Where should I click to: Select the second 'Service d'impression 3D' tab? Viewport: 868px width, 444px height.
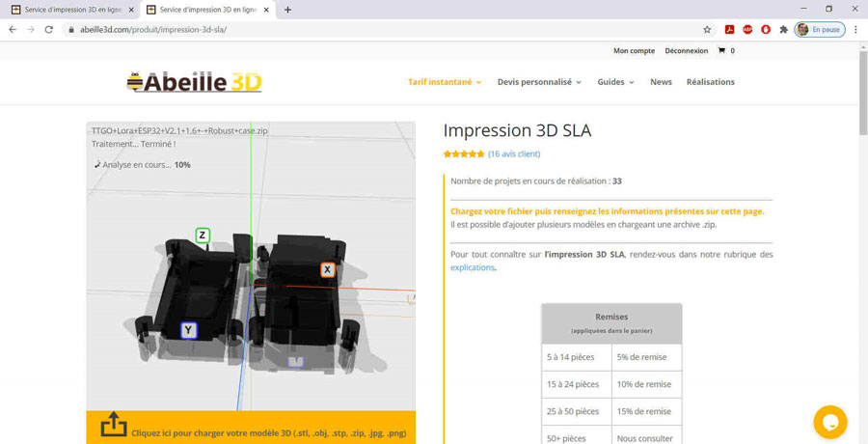click(x=207, y=10)
